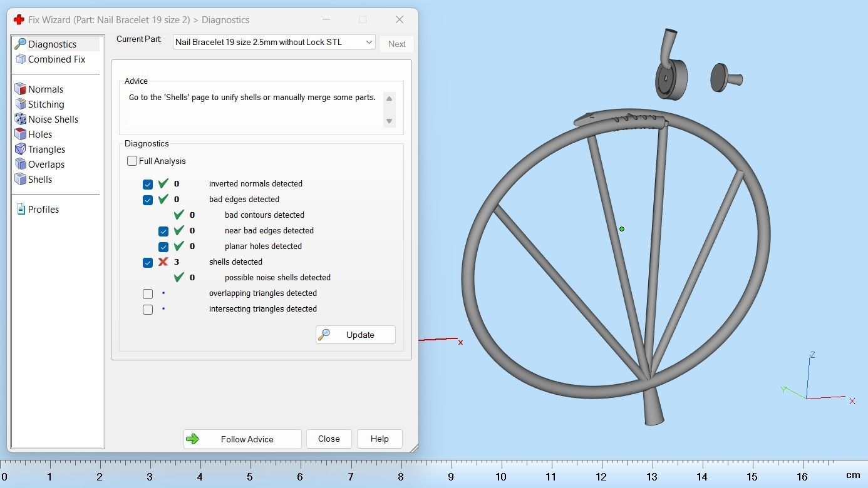
Task: Open the Current Part dropdown
Action: click(274, 42)
